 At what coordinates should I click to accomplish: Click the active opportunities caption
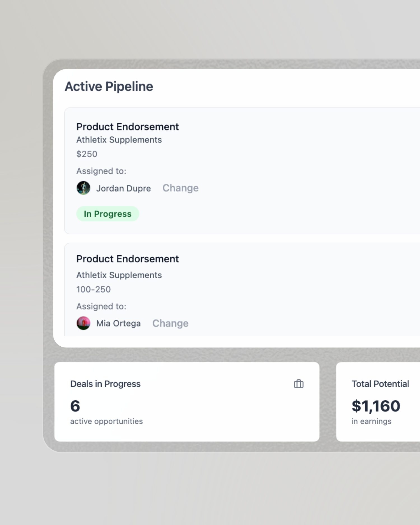[106, 421]
